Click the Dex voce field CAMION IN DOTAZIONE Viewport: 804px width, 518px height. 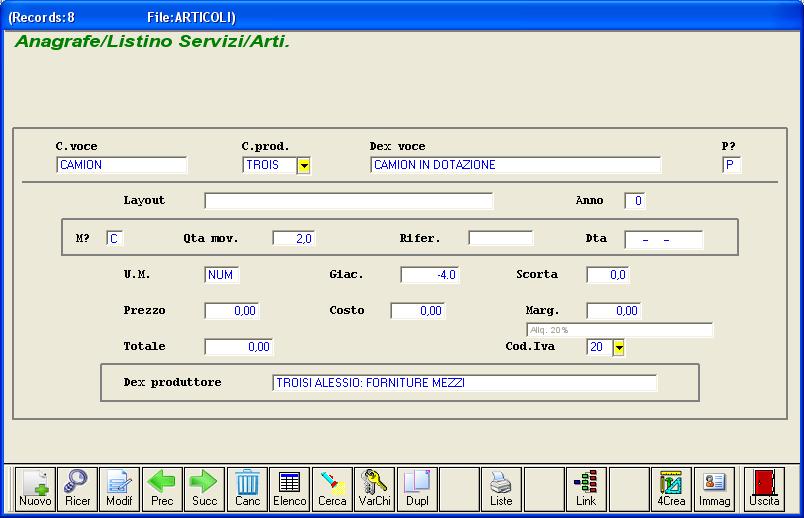[515, 165]
